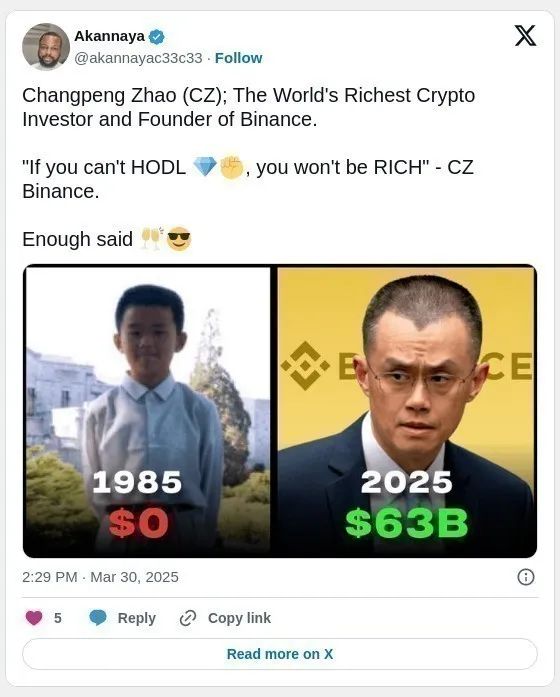Click the blue verified badge beside Akannaya
This screenshot has height=697, width=560.
tap(156, 36)
